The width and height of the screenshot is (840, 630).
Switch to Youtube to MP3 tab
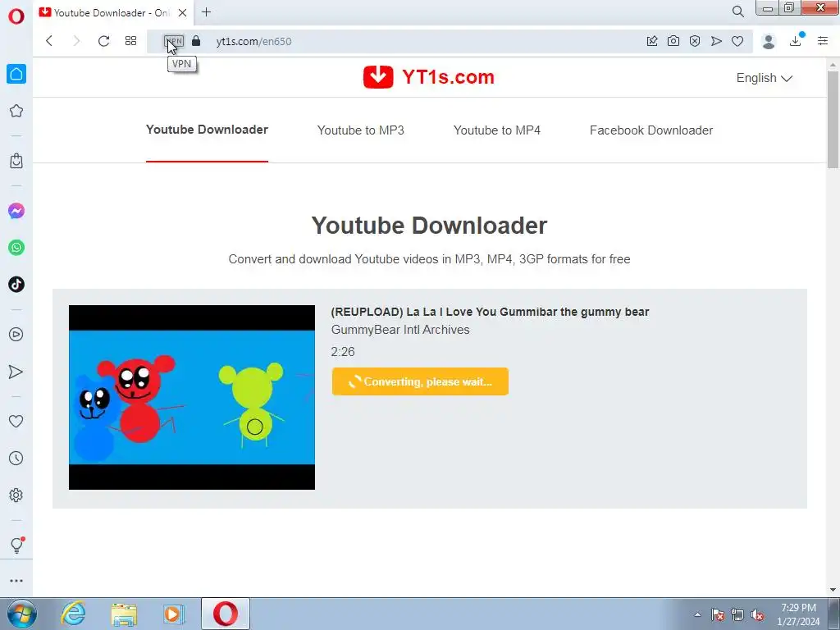coord(361,130)
